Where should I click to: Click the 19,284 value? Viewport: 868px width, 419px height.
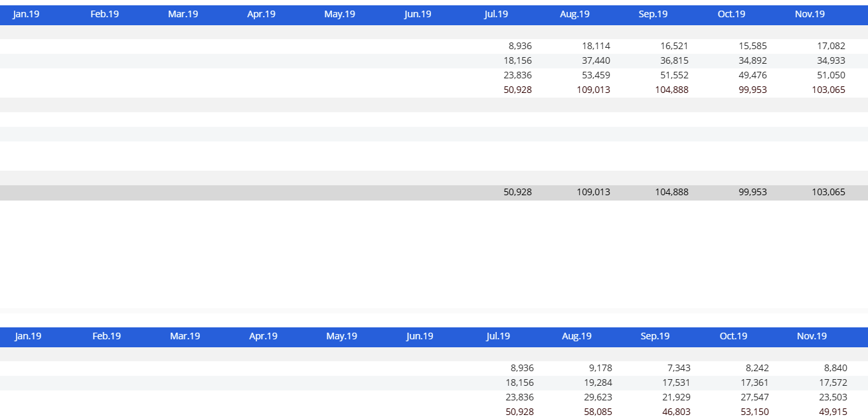[x=598, y=382]
